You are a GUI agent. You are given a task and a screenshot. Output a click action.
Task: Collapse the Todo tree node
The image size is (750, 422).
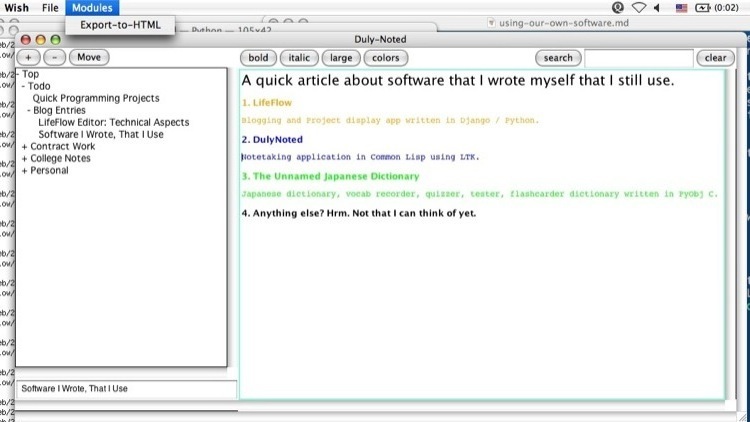23,87
